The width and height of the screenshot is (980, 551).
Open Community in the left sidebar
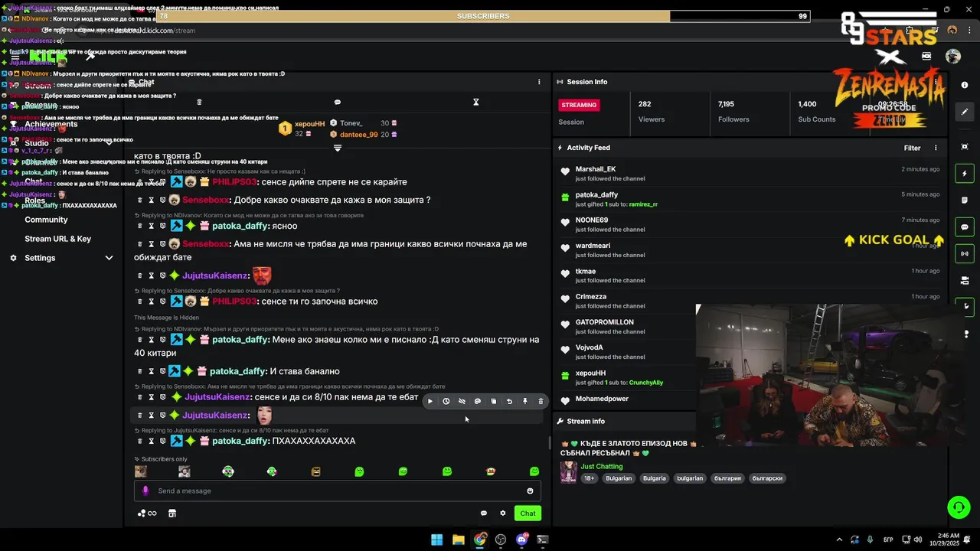[46, 220]
